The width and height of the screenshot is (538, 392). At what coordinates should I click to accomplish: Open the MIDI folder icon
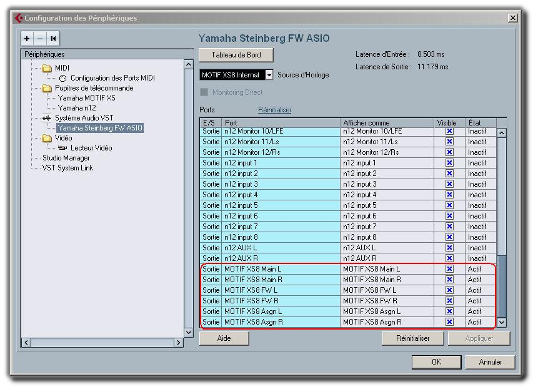(47, 68)
